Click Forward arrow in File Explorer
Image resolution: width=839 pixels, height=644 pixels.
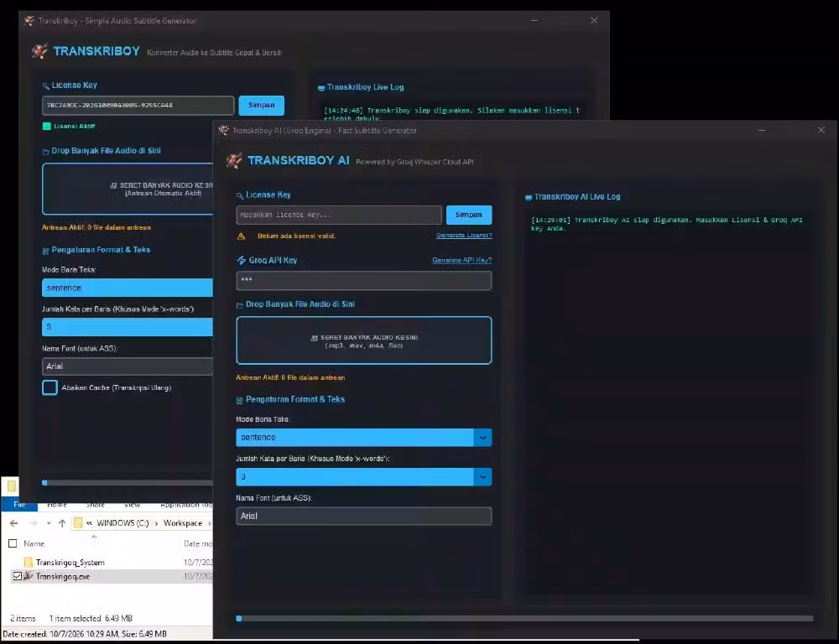coord(34,523)
